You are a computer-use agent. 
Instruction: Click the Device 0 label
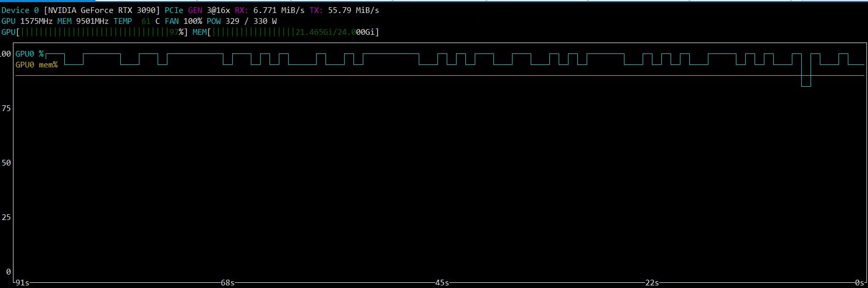coord(20,10)
